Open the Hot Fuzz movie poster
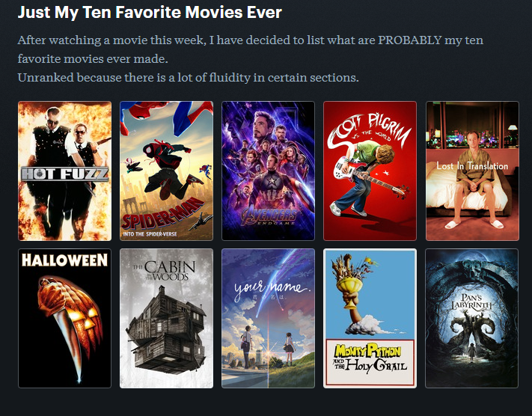 click(64, 171)
